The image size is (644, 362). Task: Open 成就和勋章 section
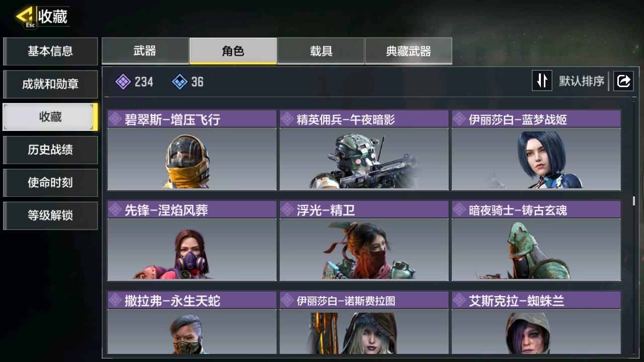[50, 84]
